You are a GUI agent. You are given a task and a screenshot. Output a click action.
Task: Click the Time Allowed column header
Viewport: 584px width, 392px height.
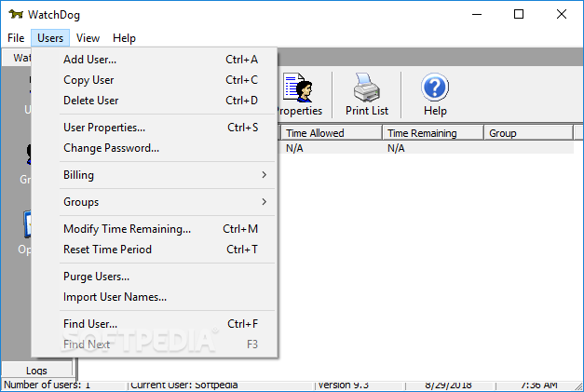(x=332, y=133)
